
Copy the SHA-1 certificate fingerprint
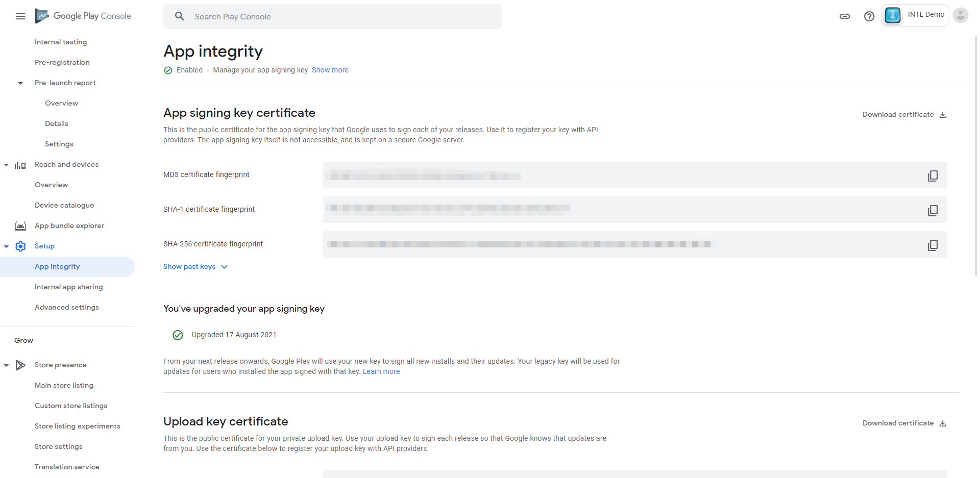[x=933, y=210]
